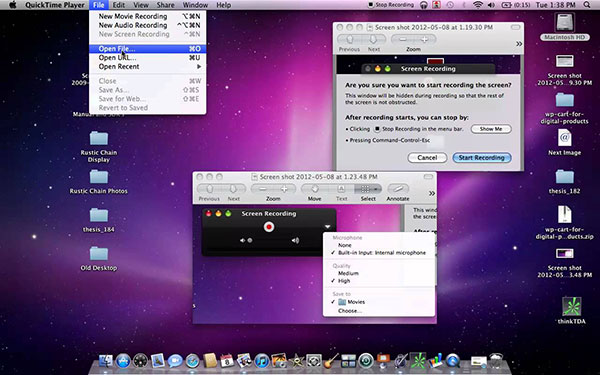Click the date and time Tue 1:38 PM
This screenshot has height=375, width=600.
coord(555,5)
